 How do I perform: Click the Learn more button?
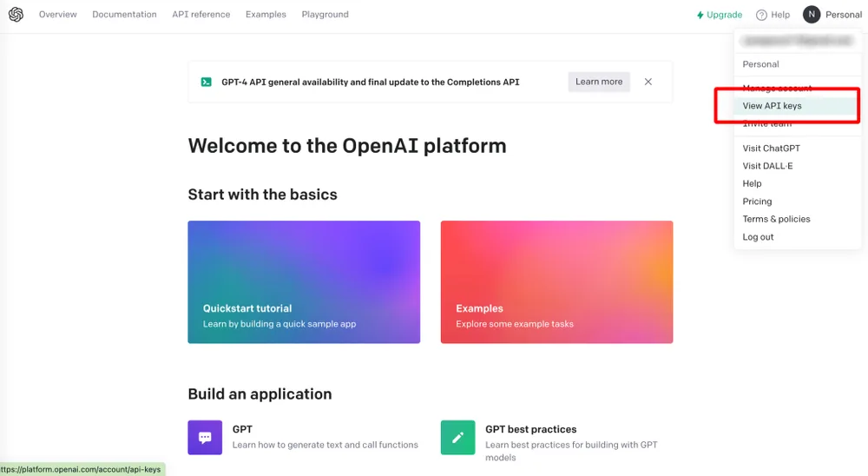(598, 82)
